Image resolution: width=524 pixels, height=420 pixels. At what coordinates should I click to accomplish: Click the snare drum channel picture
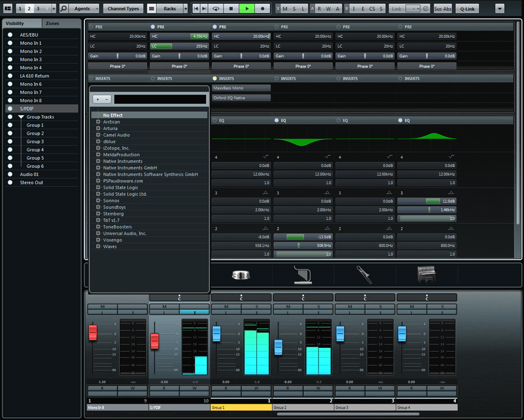pos(241,275)
